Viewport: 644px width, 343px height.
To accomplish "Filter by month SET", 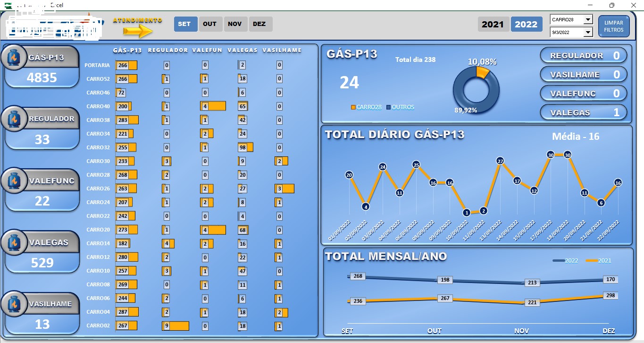I will [x=185, y=24].
